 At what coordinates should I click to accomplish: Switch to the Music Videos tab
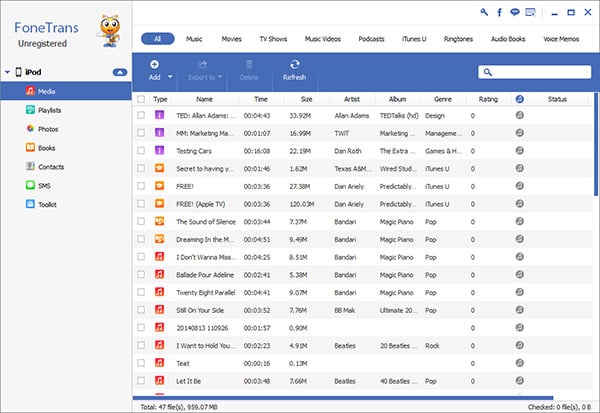[323, 39]
